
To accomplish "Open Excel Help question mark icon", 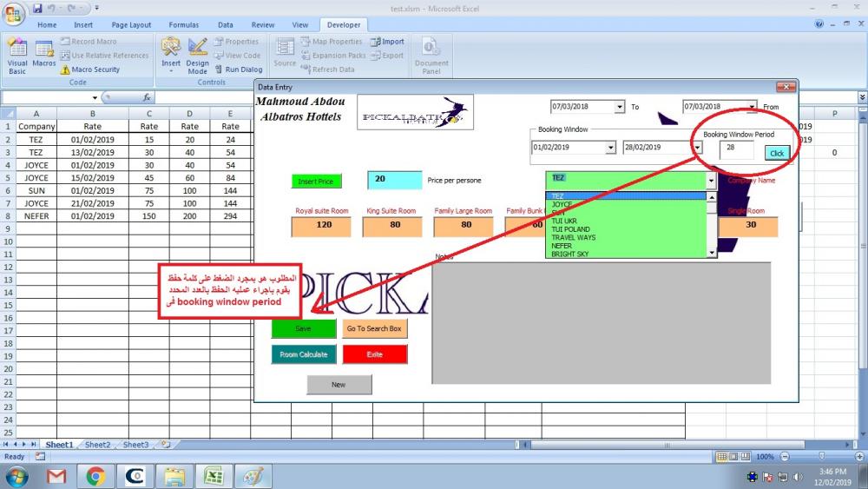I will (x=819, y=23).
